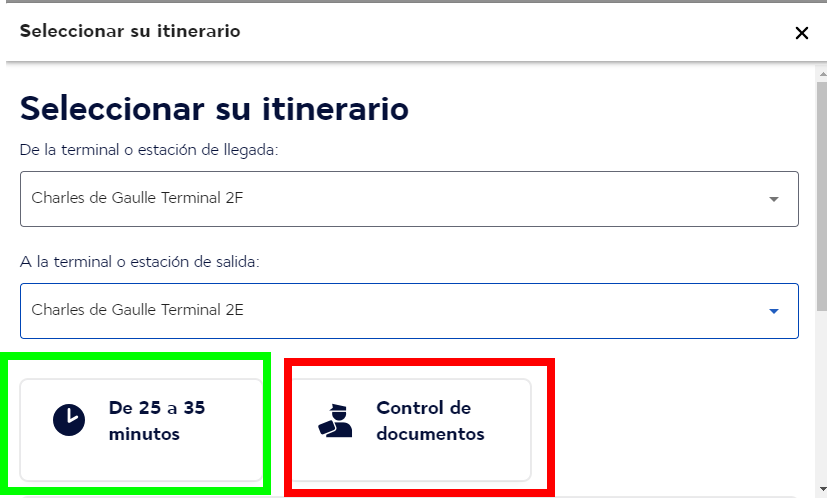Select the 'Control de documentos' card text

tap(430, 420)
